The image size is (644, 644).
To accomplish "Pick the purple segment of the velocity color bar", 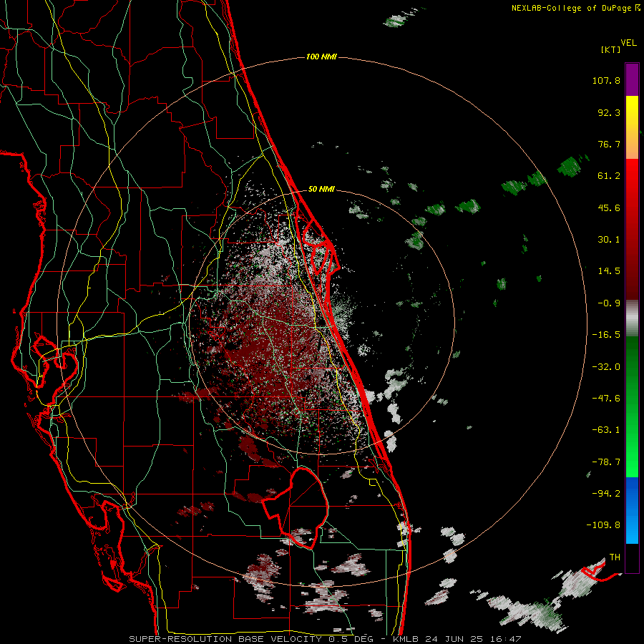I will (x=632, y=79).
